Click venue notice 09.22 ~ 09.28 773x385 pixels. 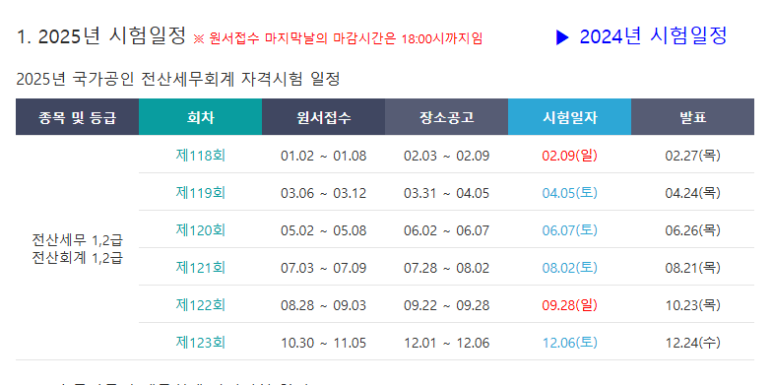(x=447, y=306)
